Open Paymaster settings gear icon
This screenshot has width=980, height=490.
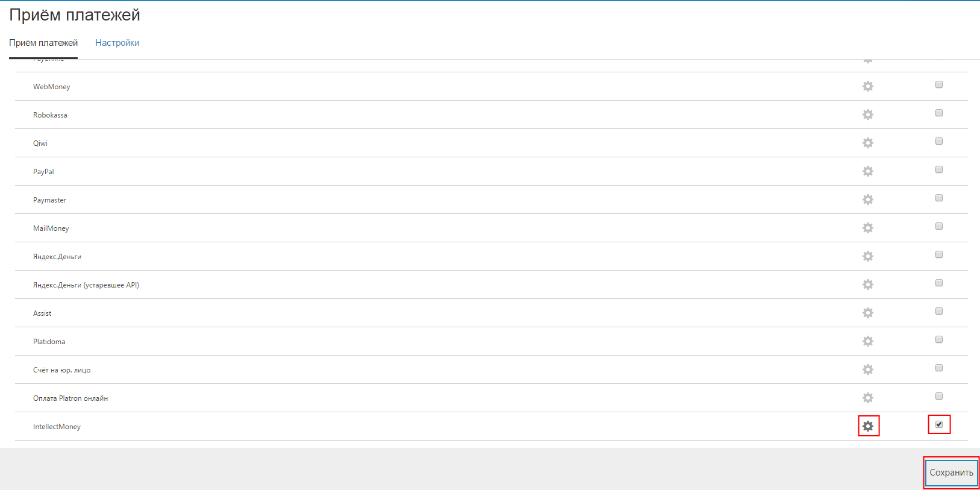(867, 199)
